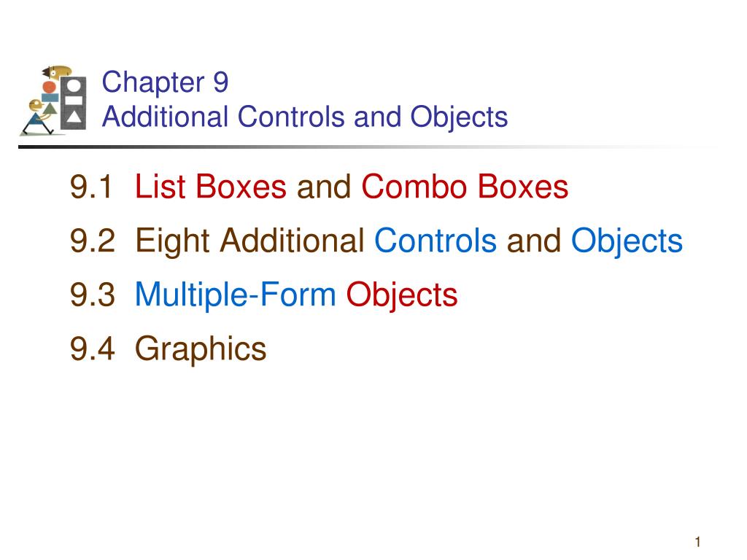Select the white triangle in gray panel
Image resolution: width=747 pixels, height=560 pixels.
74,117
